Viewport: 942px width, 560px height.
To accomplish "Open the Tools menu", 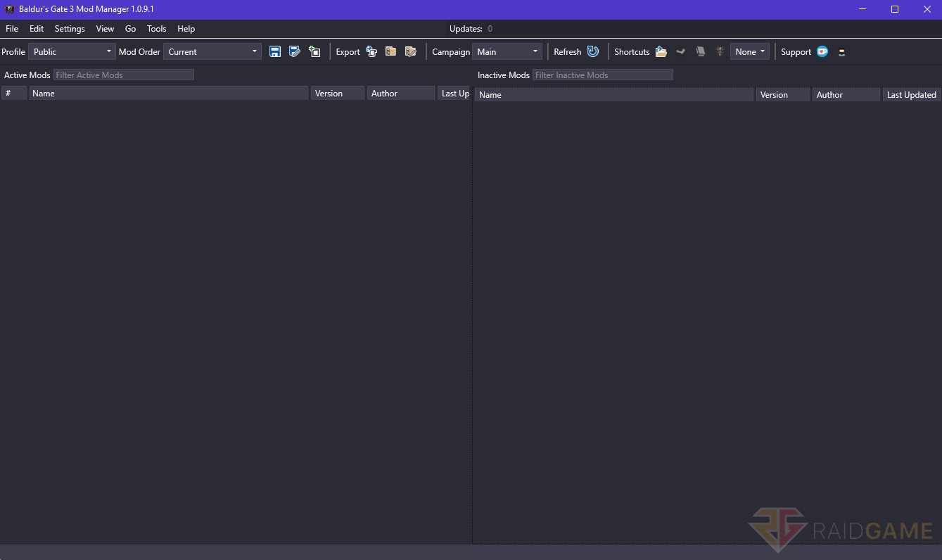I will (157, 29).
